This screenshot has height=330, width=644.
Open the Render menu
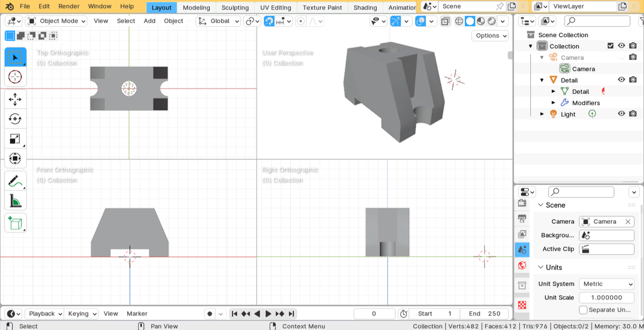pos(69,6)
